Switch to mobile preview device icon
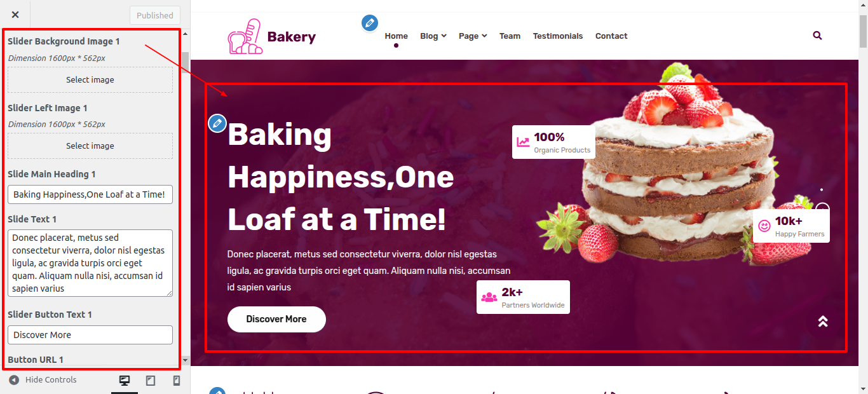 click(177, 380)
